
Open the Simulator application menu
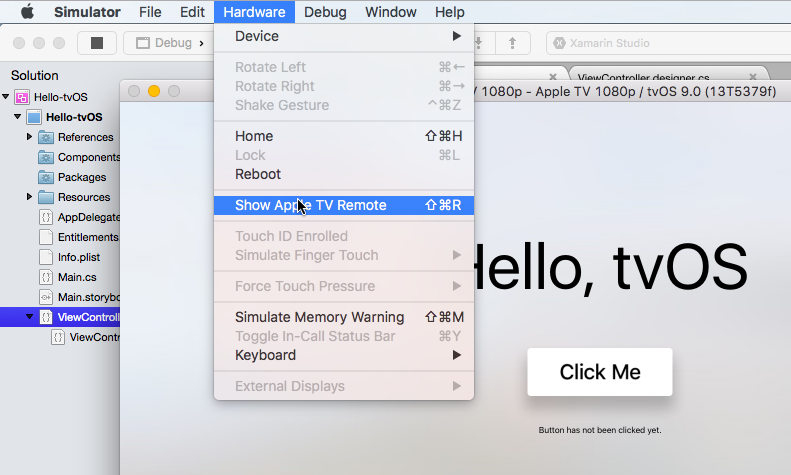(87, 12)
